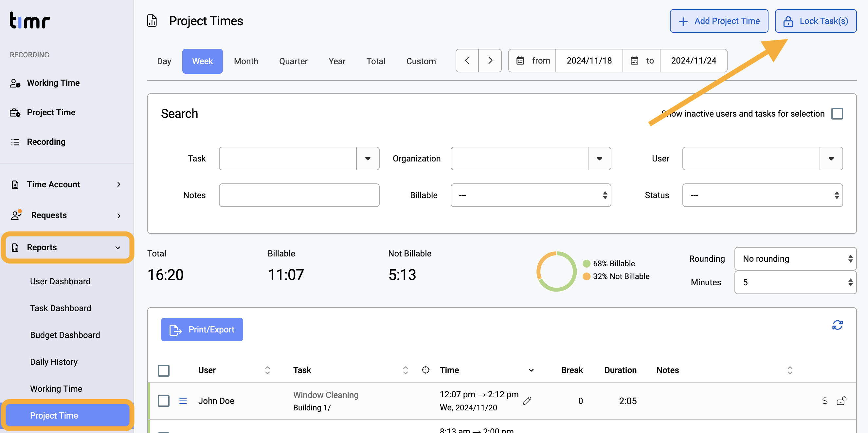Click the Organization search text field

(519, 159)
